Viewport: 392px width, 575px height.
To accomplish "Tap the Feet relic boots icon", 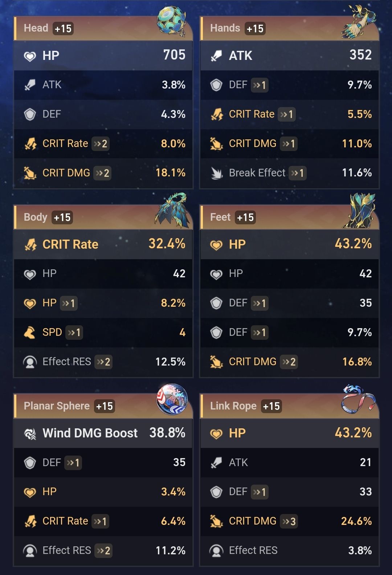I will pyautogui.click(x=359, y=211).
